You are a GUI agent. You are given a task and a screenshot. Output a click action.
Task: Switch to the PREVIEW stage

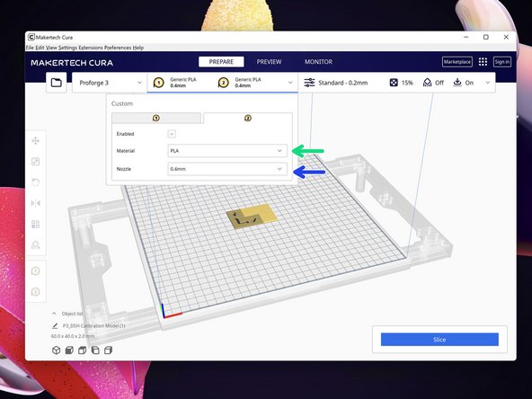[269, 62]
